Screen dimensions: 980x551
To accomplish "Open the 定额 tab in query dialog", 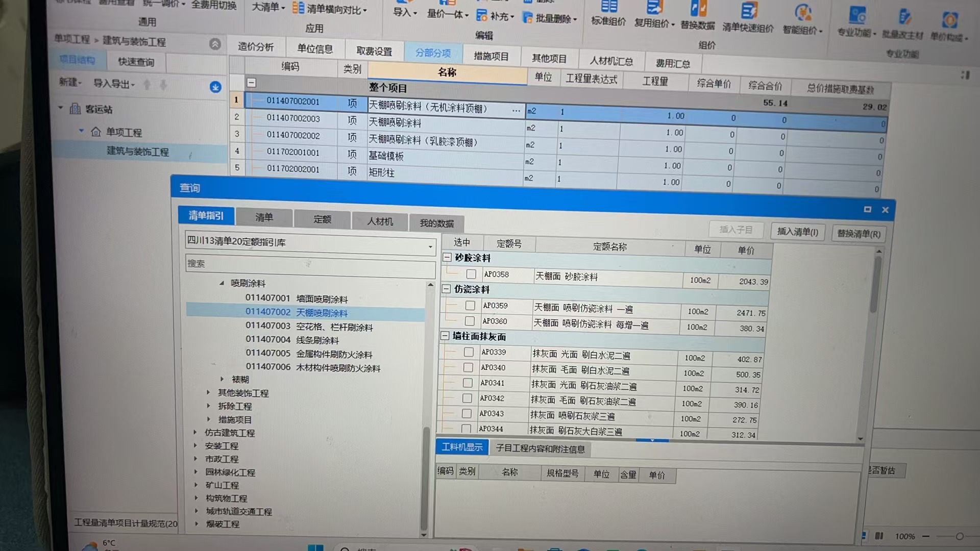I will pos(322,219).
